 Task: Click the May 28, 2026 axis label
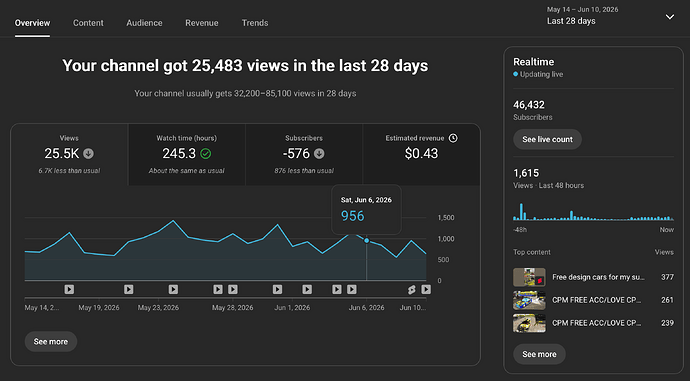(x=232, y=308)
